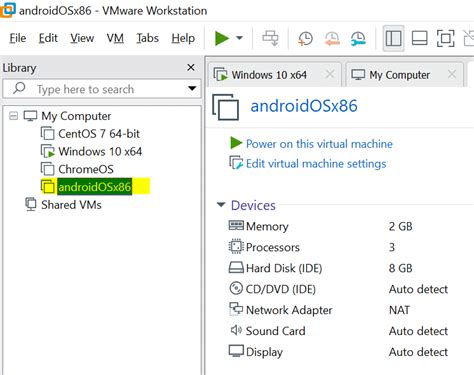Click the green Power On toolbar button
The height and width of the screenshot is (375, 474).
[x=222, y=38]
